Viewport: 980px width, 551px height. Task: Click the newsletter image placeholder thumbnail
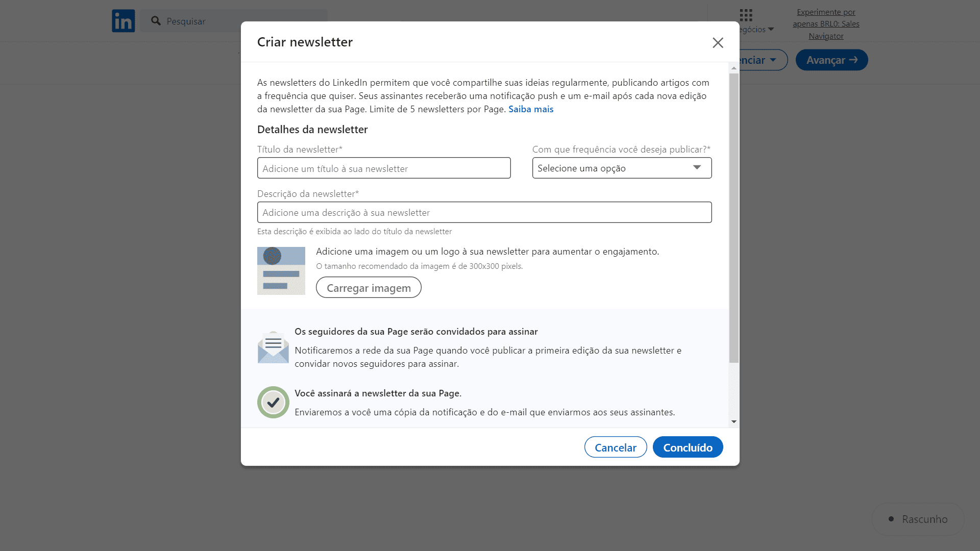(281, 271)
